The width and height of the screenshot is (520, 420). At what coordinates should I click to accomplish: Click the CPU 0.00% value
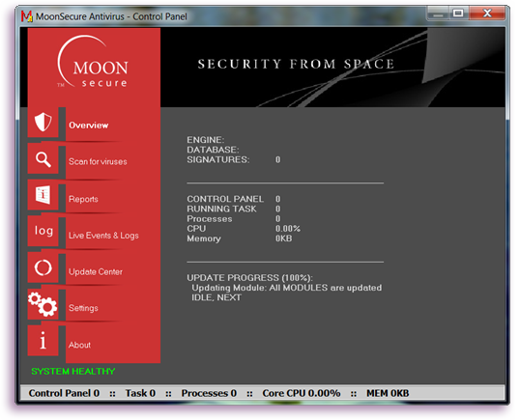[x=288, y=229]
